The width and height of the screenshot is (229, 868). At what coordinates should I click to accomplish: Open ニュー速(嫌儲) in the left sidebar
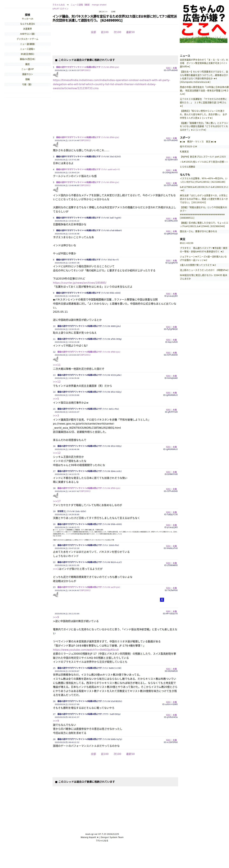click(x=28, y=44)
